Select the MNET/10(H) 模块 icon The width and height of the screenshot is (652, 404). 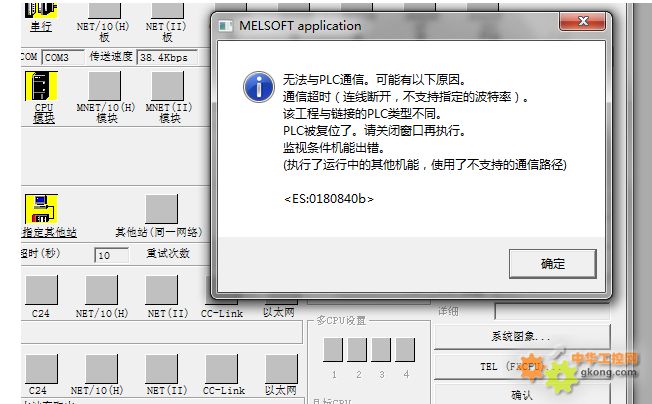[x=104, y=86]
